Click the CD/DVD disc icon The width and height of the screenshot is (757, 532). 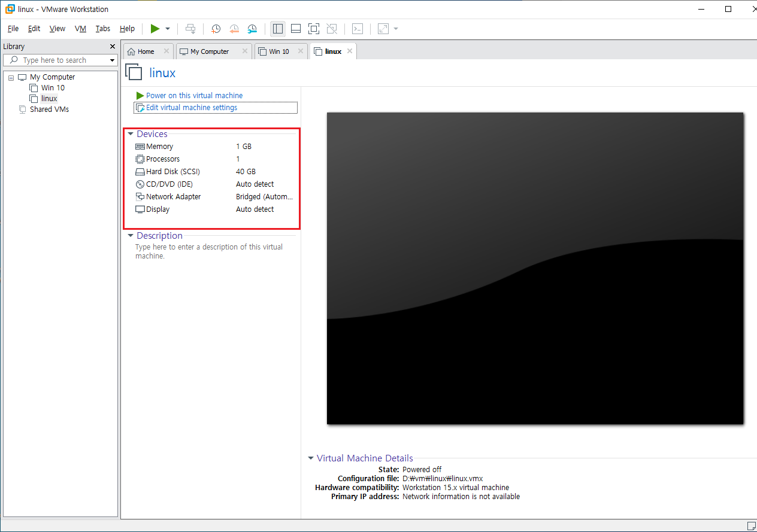click(140, 184)
